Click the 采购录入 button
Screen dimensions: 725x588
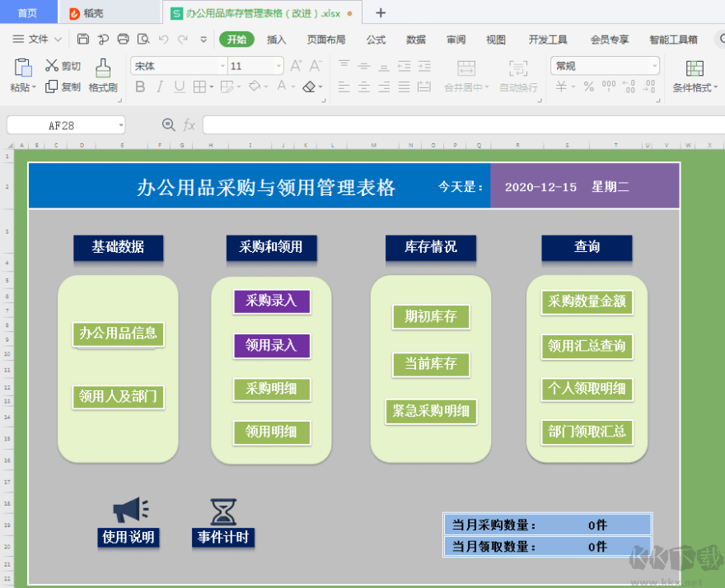(x=271, y=302)
